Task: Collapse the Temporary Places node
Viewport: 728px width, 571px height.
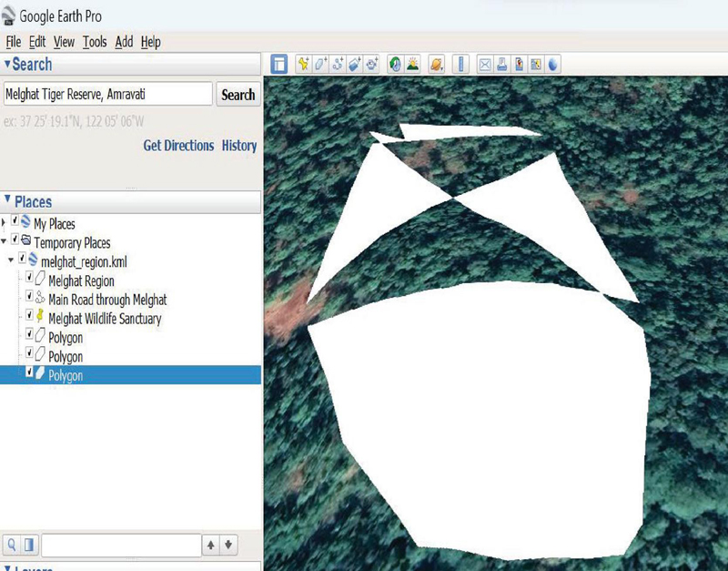Action: coord(4,241)
